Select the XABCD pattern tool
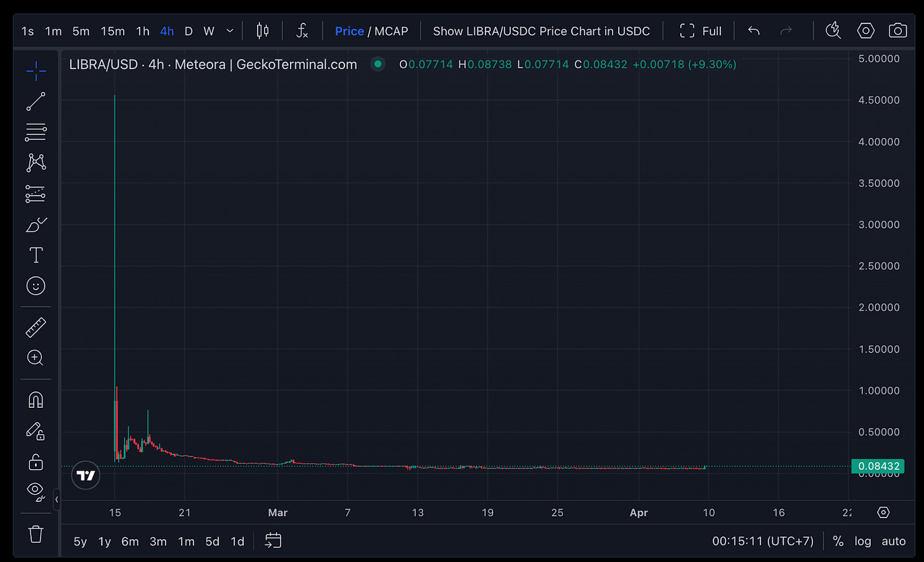924x562 pixels. tap(36, 163)
